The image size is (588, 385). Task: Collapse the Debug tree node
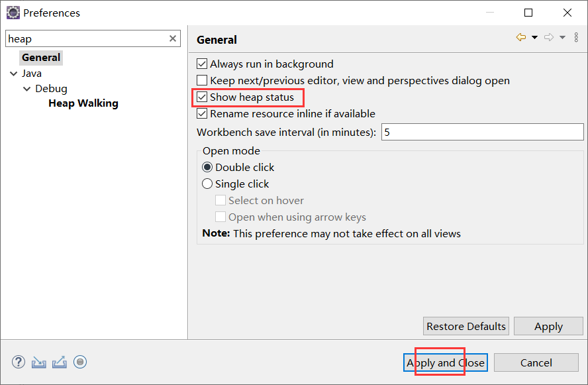point(27,89)
